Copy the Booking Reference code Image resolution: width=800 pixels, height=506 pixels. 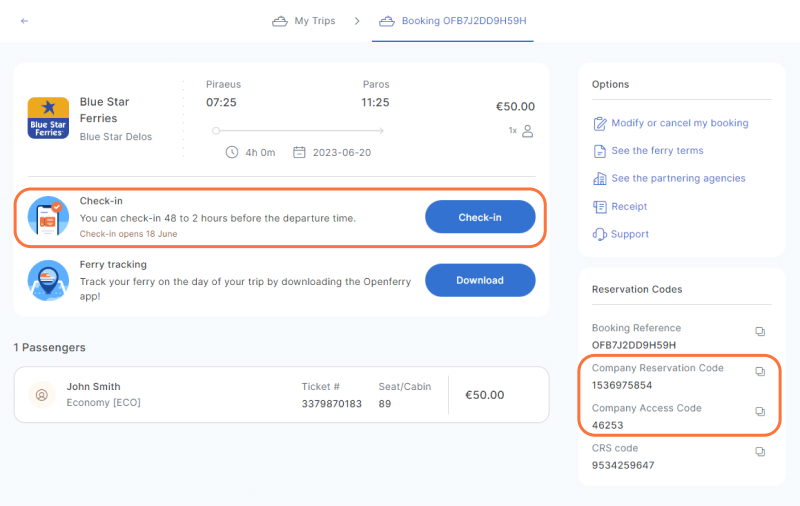760,332
